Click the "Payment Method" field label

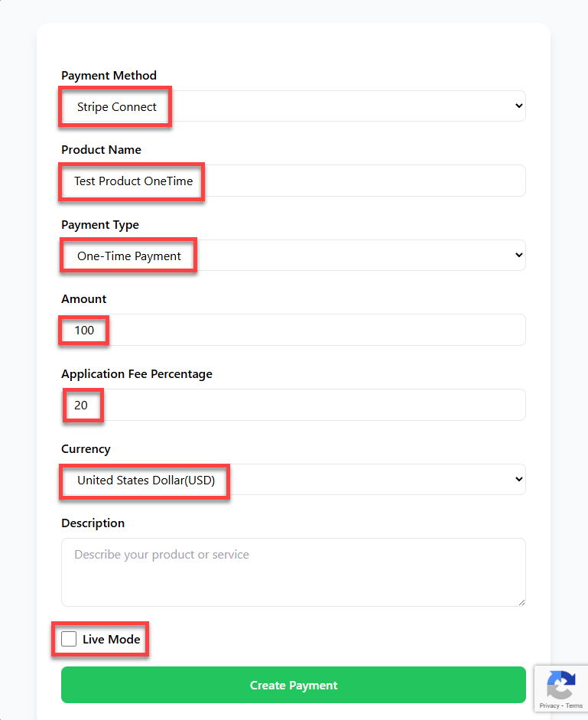pyautogui.click(x=109, y=76)
